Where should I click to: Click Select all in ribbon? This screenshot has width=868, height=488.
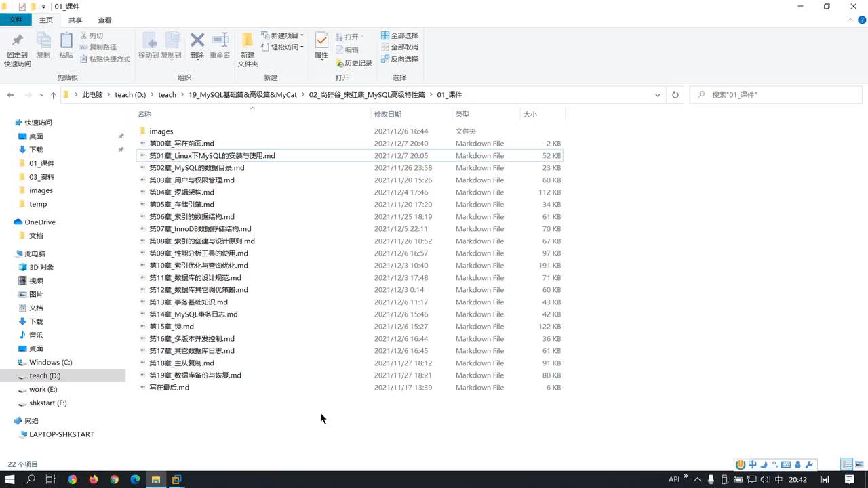pyautogui.click(x=399, y=35)
